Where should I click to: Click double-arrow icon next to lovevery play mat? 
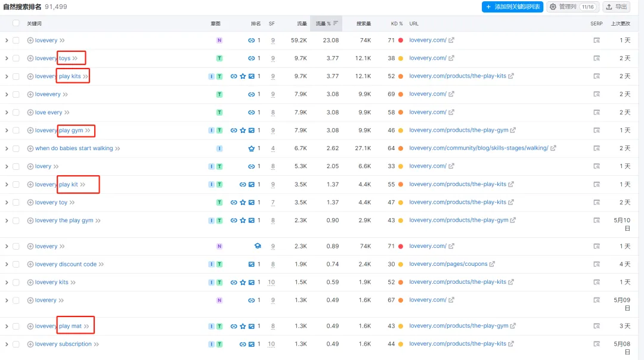[x=86, y=327]
